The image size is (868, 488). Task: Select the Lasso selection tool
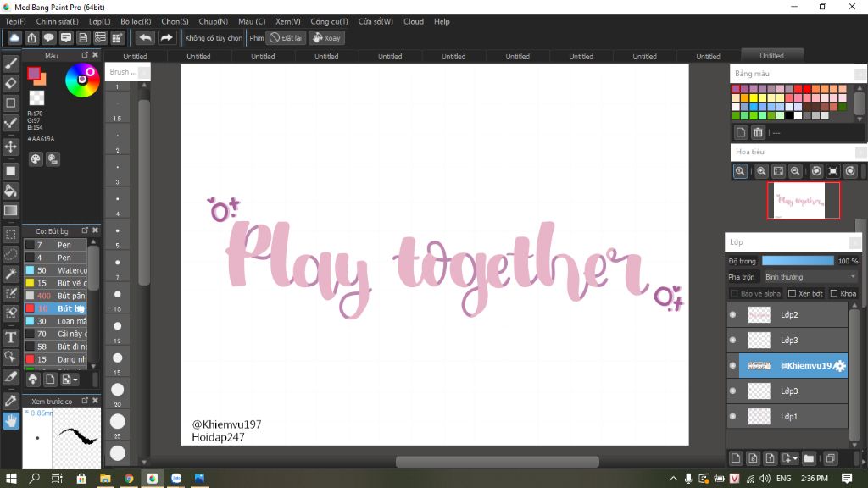coord(10,254)
